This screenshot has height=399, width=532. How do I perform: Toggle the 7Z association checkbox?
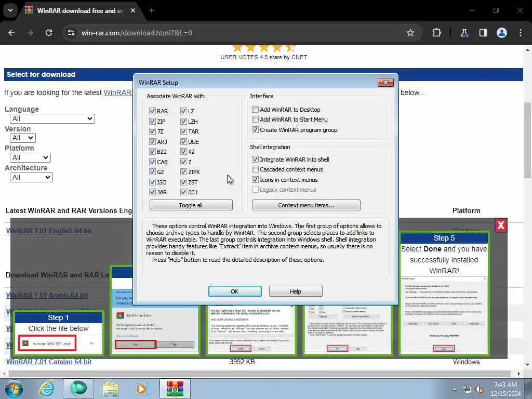pyautogui.click(x=152, y=131)
